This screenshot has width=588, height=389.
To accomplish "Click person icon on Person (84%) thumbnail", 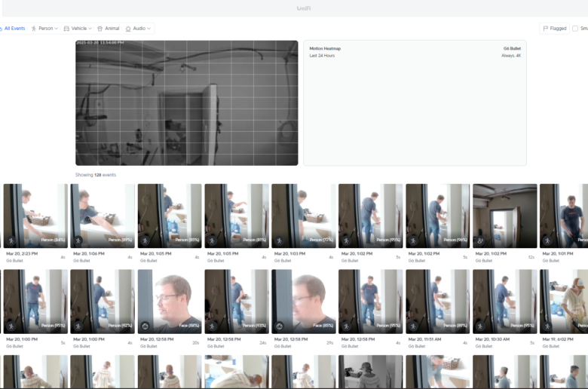I will click(x=11, y=240).
